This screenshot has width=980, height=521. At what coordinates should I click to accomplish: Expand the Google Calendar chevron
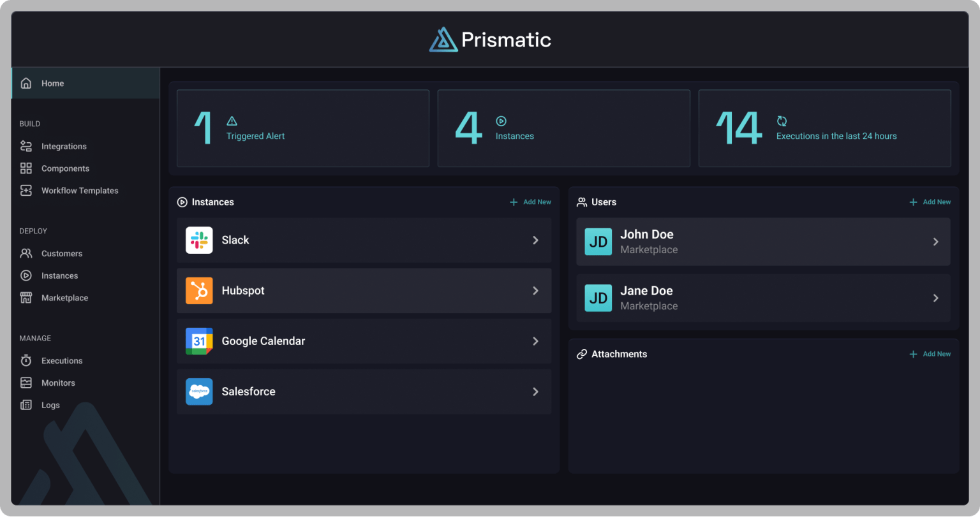coord(535,341)
